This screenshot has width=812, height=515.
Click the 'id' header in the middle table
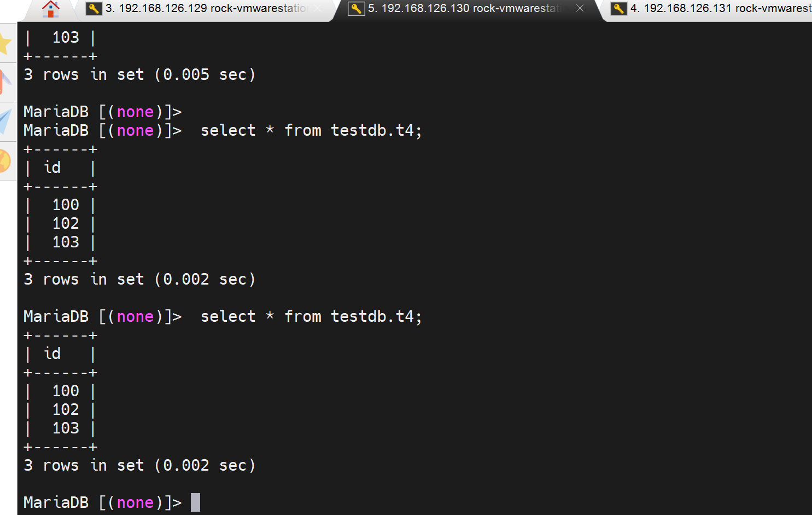coord(52,167)
